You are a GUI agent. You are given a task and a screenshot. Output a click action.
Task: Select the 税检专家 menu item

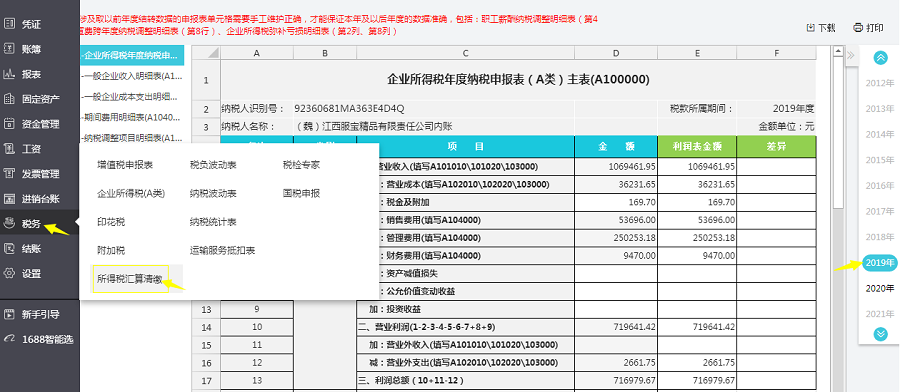click(x=301, y=165)
